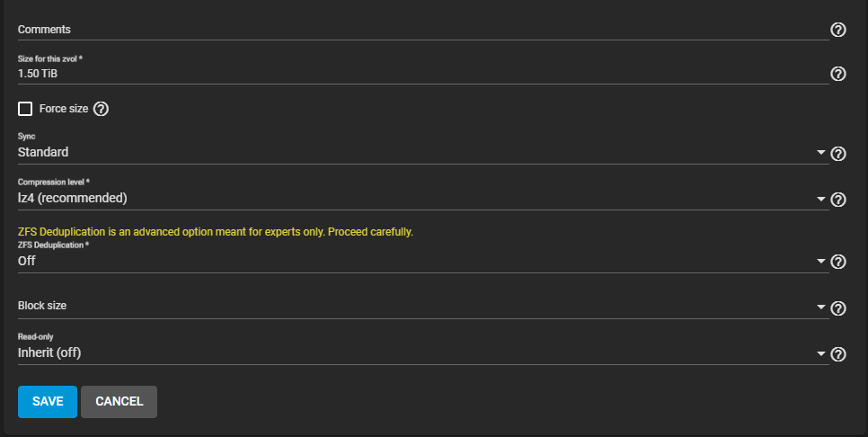Show help for Size for this zvol
Image resolution: width=868 pixels, height=437 pixels.
[838, 74]
